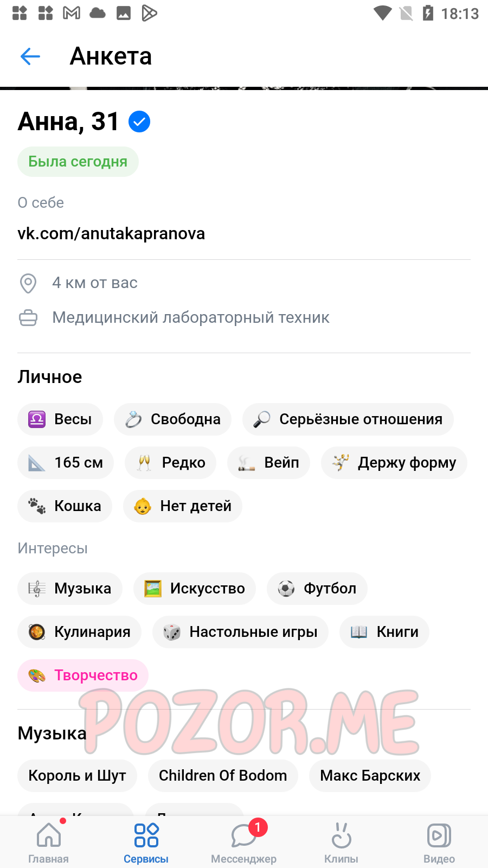Tap the briefcase occupation icon
Image resolution: width=488 pixels, height=868 pixels.
28,318
